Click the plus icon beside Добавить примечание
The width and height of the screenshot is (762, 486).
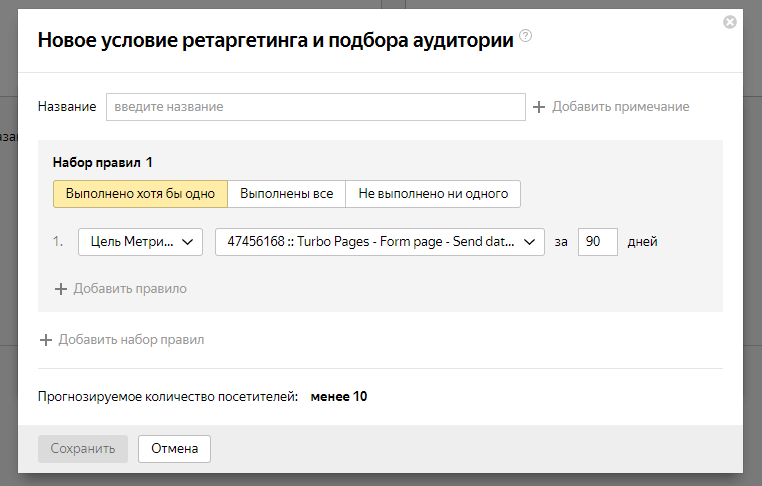pyautogui.click(x=539, y=107)
